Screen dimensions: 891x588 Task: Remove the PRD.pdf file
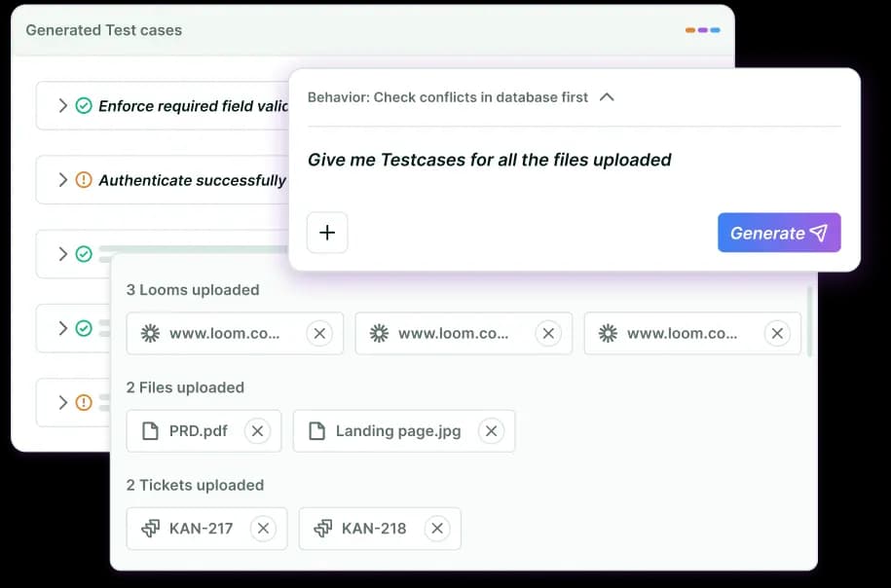click(257, 431)
